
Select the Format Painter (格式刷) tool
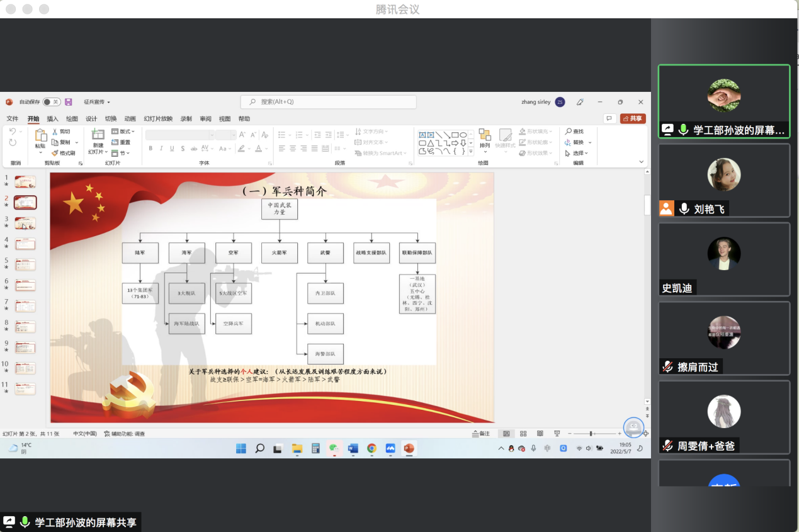(x=55, y=153)
